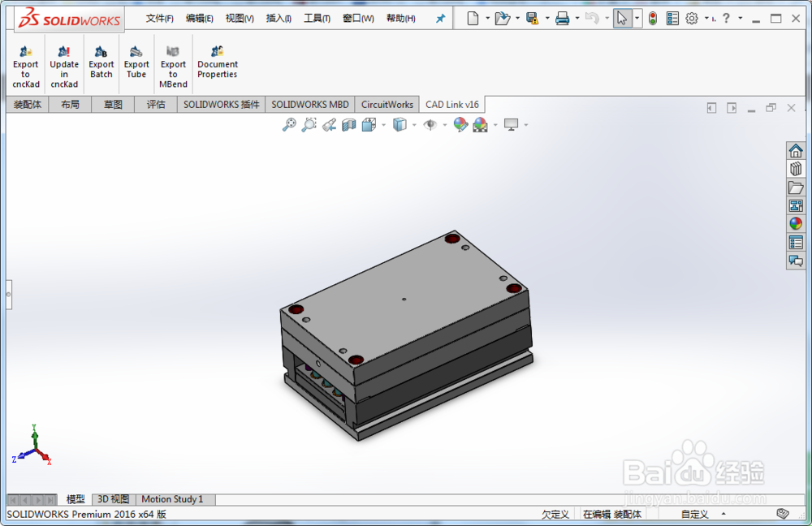812x526 pixels.
Task: Switch to the 装配体 tab
Action: coord(28,105)
